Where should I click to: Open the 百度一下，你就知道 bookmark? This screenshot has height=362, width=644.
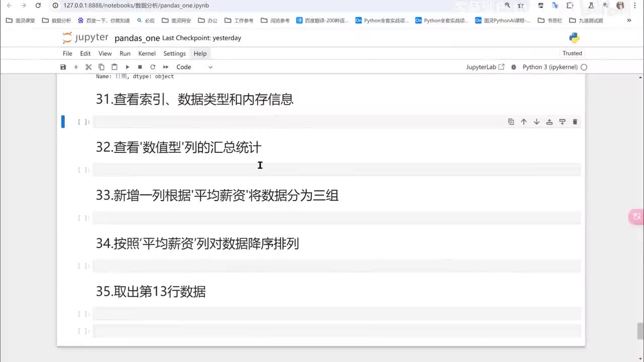point(104,21)
